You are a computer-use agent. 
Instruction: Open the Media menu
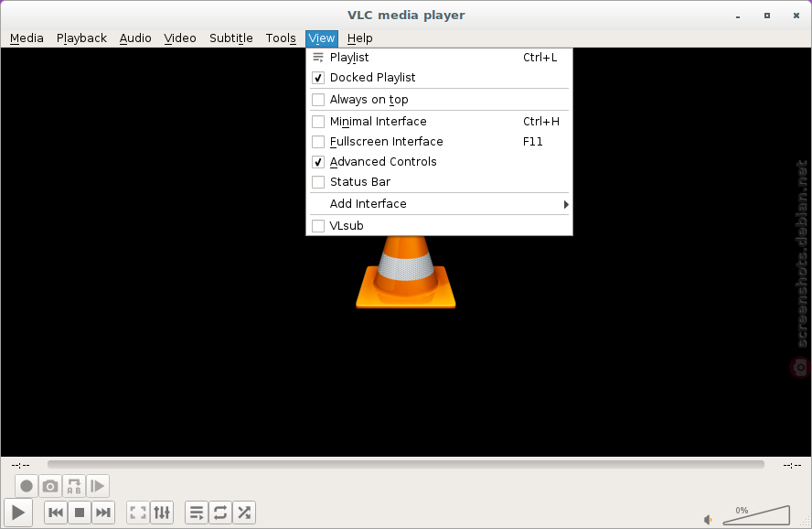pyautogui.click(x=27, y=38)
